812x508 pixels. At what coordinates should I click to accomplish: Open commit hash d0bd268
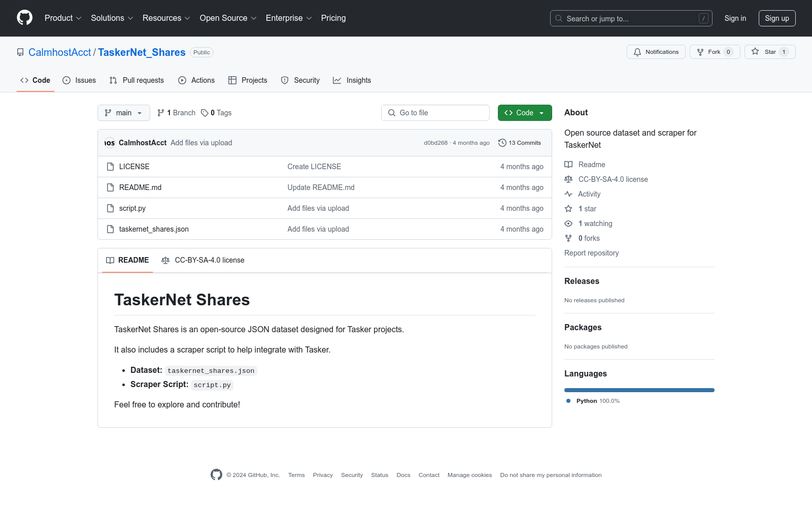pos(436,143)
